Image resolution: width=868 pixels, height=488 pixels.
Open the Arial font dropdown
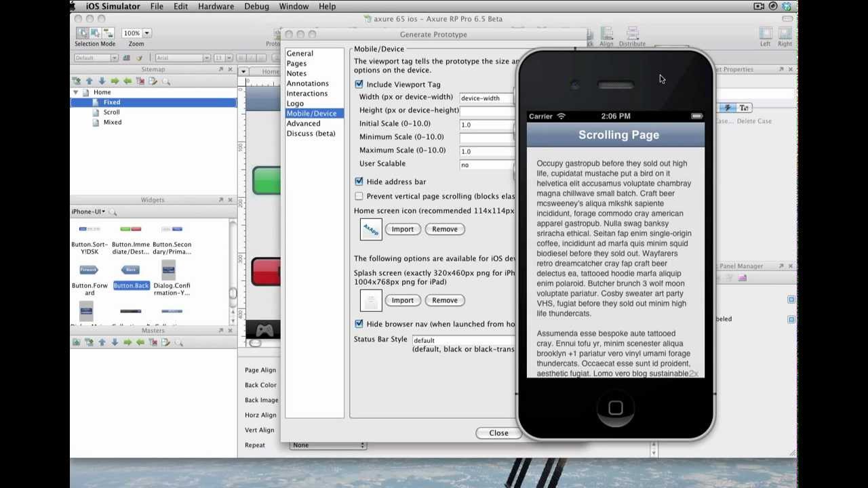(x=206, y=58)
